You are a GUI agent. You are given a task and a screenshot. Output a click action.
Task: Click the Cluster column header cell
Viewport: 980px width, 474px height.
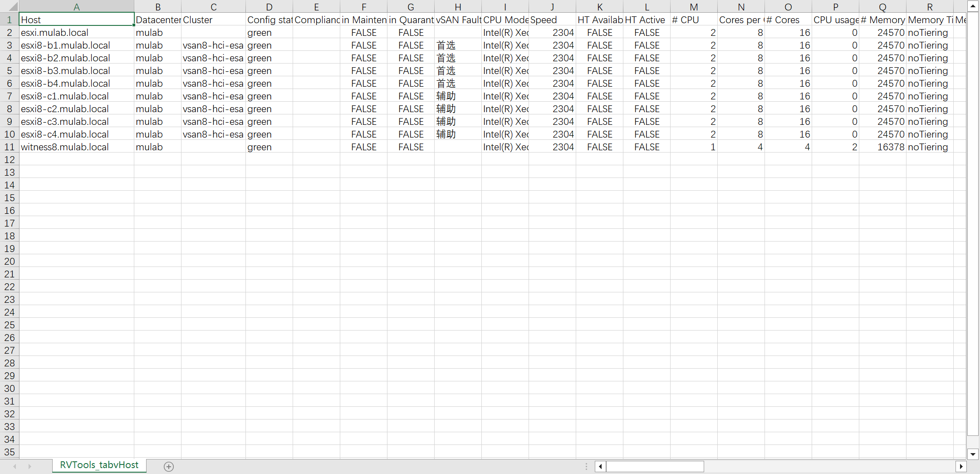(213, 20)
